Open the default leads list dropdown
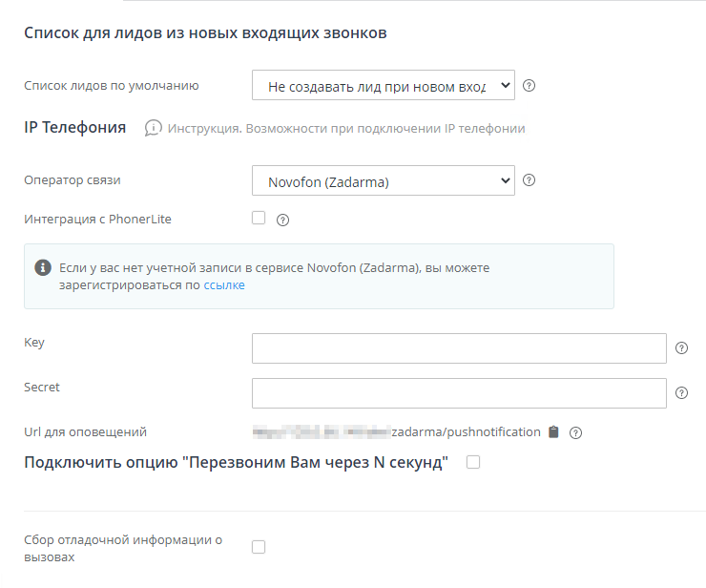The width and height of the screenshot is (706, 588). click(x=384, y=85)
